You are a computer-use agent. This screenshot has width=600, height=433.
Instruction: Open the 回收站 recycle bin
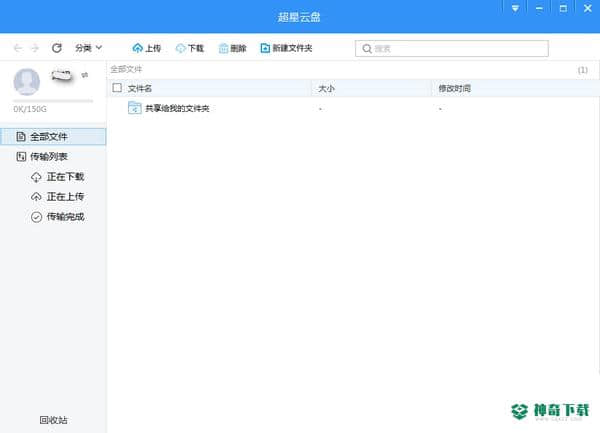click(x=54, y=420)
